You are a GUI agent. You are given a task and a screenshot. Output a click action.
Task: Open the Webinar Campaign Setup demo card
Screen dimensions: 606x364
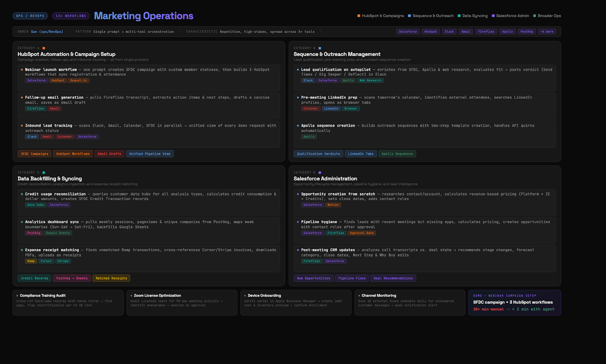click(514, 303)
